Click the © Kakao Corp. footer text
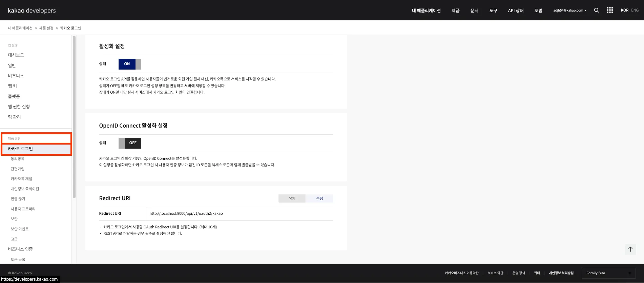Viewport: 644px width, 283px height. (20, 273)
